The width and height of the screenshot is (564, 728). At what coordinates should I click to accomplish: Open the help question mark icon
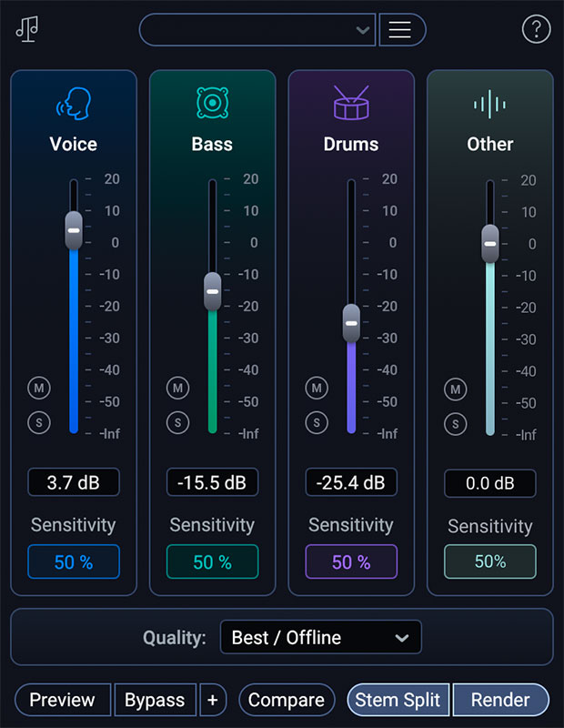[536, 29]
